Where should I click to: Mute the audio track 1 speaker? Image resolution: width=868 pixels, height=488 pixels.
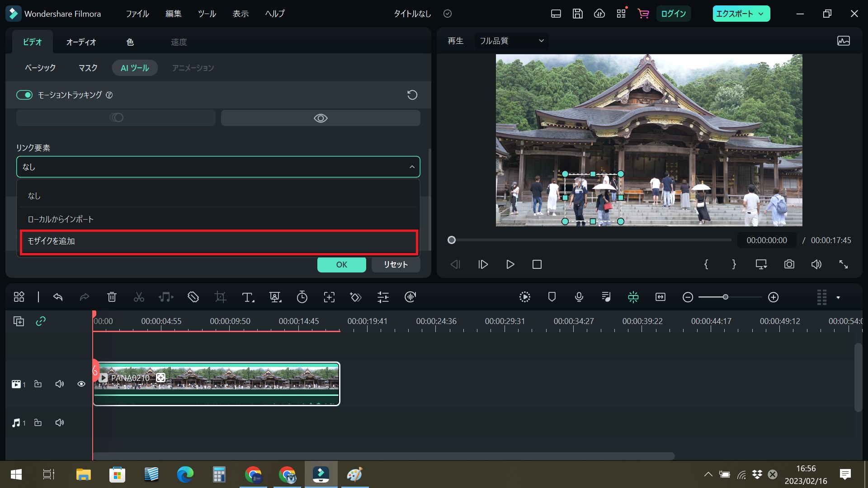pos(60,423)
